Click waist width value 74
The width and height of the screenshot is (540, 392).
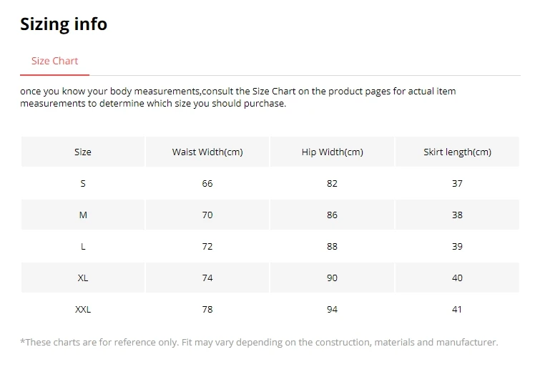point(207,278)
